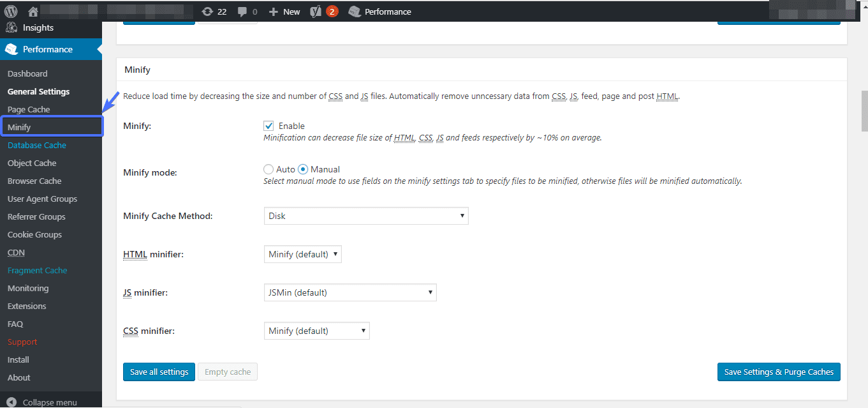
Task: Open the CDN sidebar item
Action: [16, 252]
